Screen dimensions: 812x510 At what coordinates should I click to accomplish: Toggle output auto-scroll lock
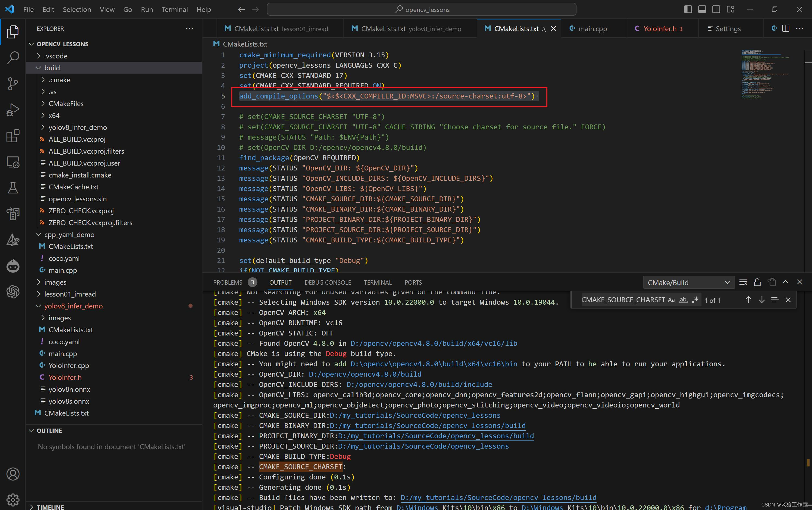tap(757, 282)
